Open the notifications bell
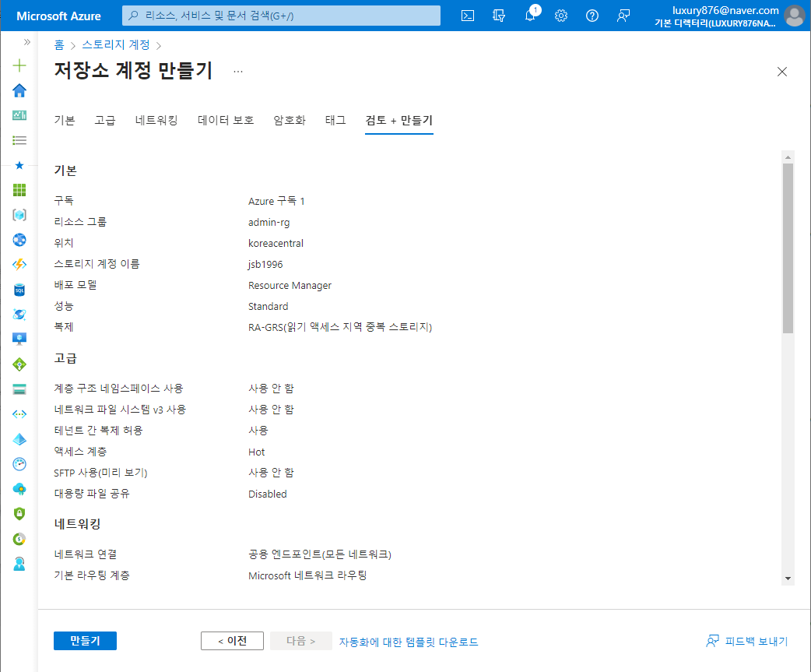The height and width of the screenshot is (672, 811). pos(529,16)
